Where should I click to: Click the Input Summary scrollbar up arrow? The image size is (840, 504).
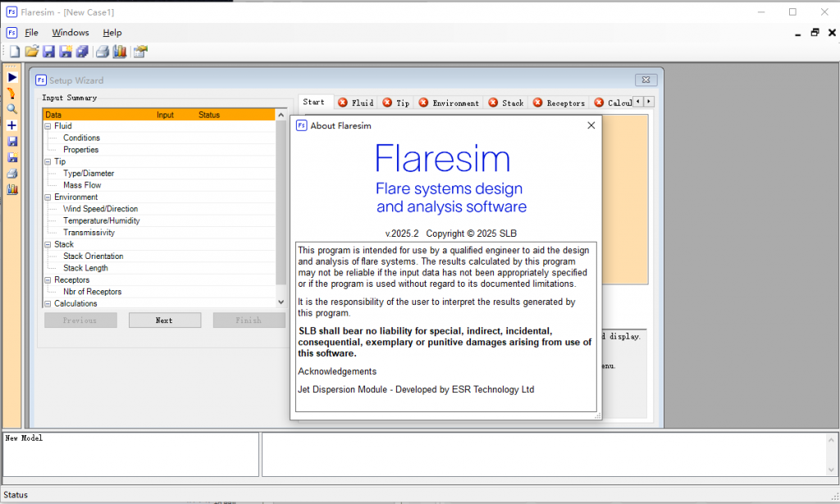(x=281, y=115)
